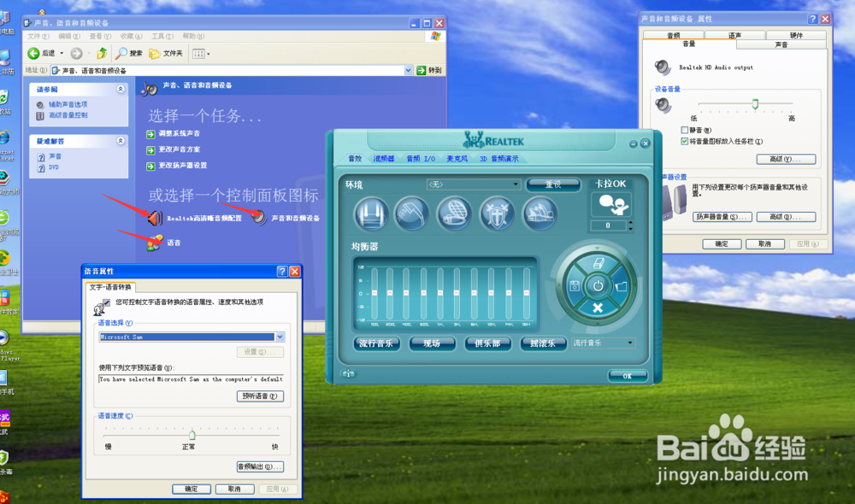The height and width of the screenshot is (504, 855).
Task: Click the device volume slider thumb
Action: tap(755, 103)
